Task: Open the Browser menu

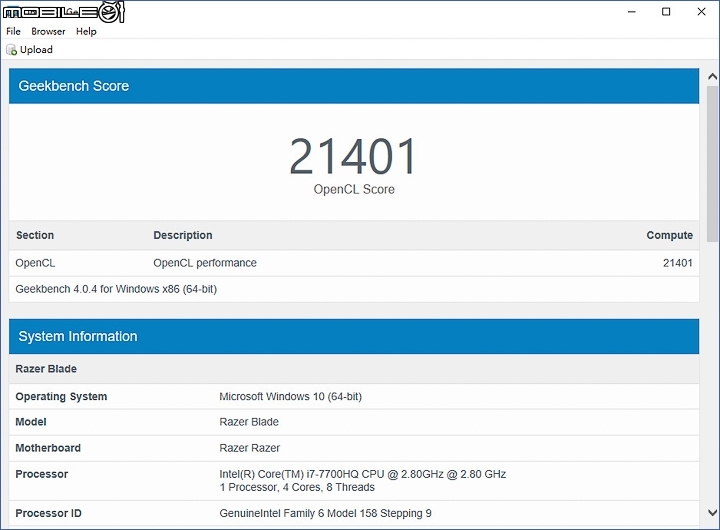Action: pyautogui.click(x=48, y=31)
